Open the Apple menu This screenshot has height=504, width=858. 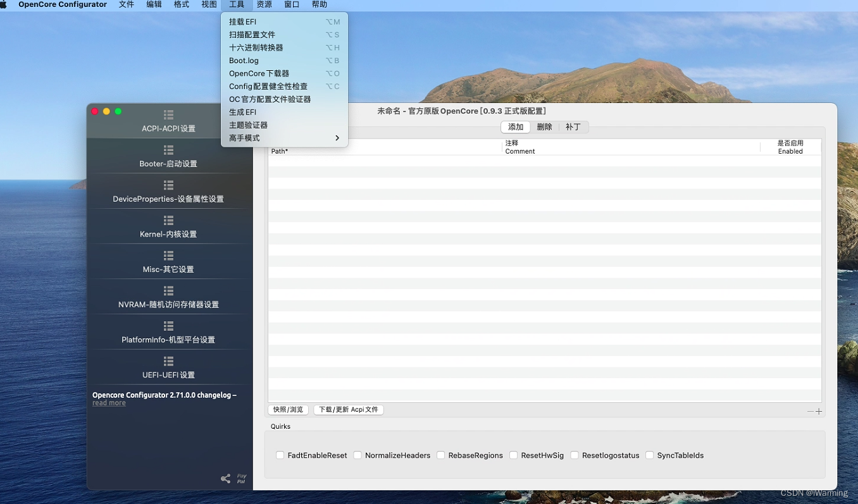click(x=4, y=4)
